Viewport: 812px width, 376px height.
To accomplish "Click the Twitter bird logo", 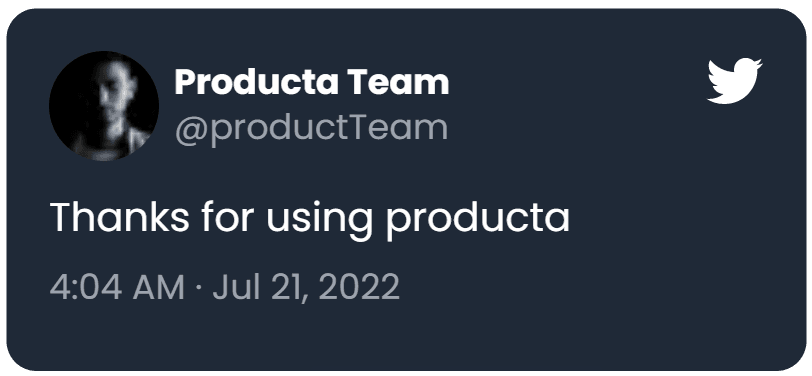I will [735, 81].
